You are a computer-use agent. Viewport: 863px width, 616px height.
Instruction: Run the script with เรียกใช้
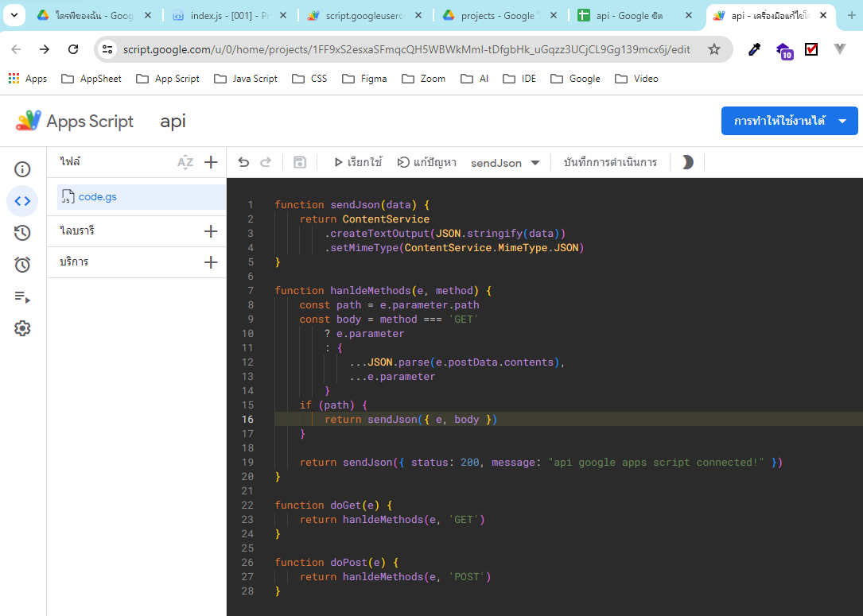(x=355, y=161)
